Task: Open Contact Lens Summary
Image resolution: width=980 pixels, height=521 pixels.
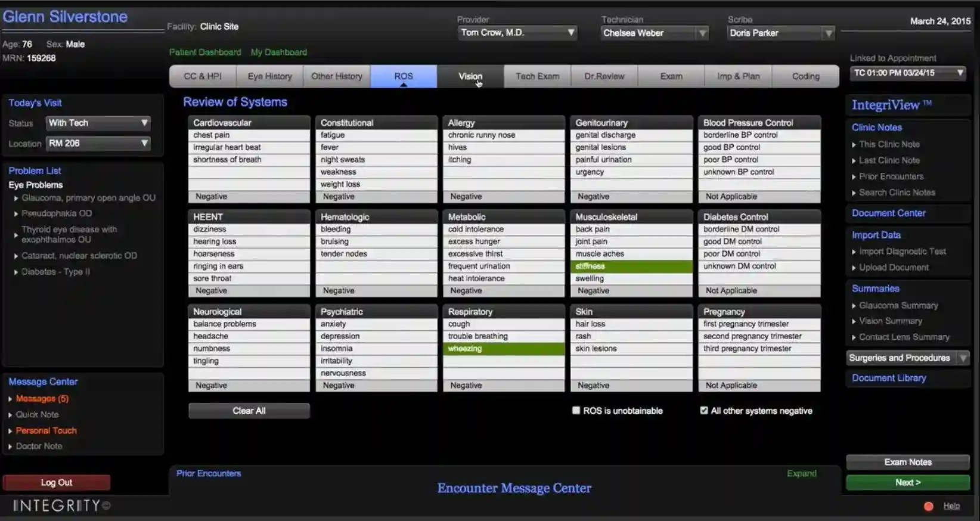Action: (904, 337)
